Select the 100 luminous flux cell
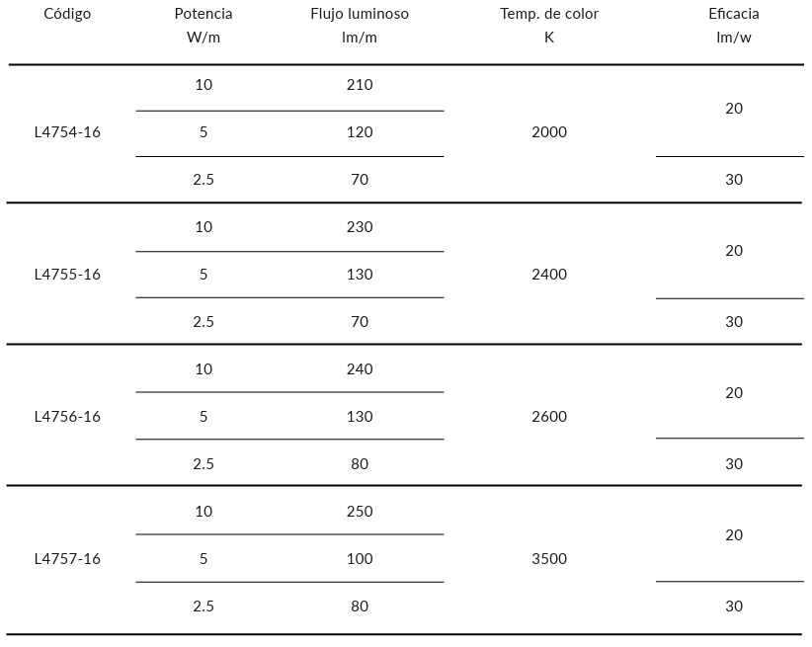Image resolution: width=812 pixels, height=647 pixels. coord(360,559)
